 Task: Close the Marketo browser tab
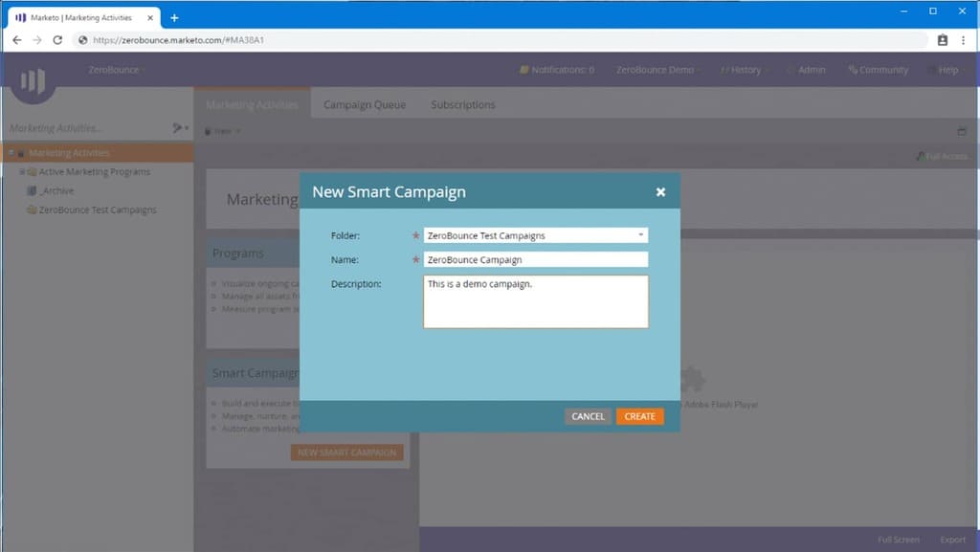pyautogui.click(x=150, y=18)
